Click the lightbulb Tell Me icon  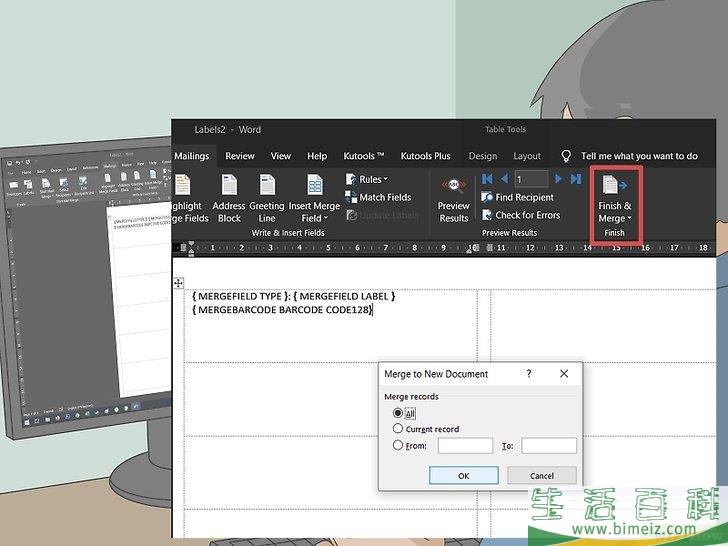pyautogui.click(x=566, y=156)
